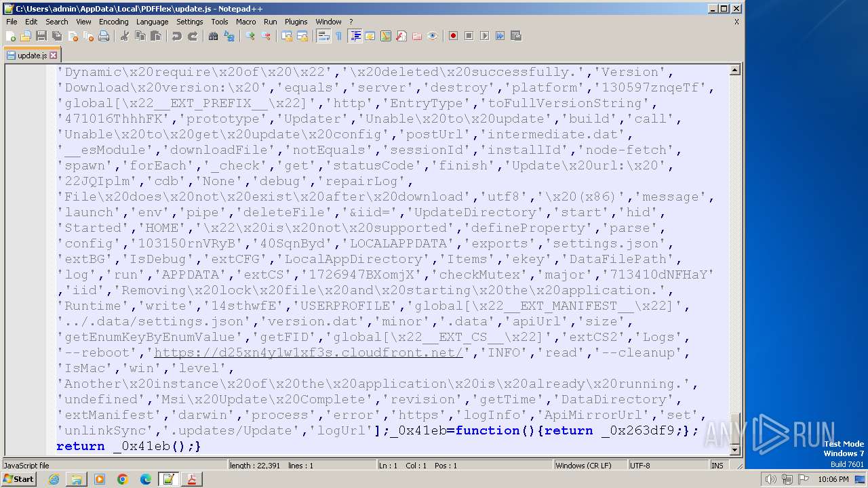Open the Language menu

click(152, 22)
